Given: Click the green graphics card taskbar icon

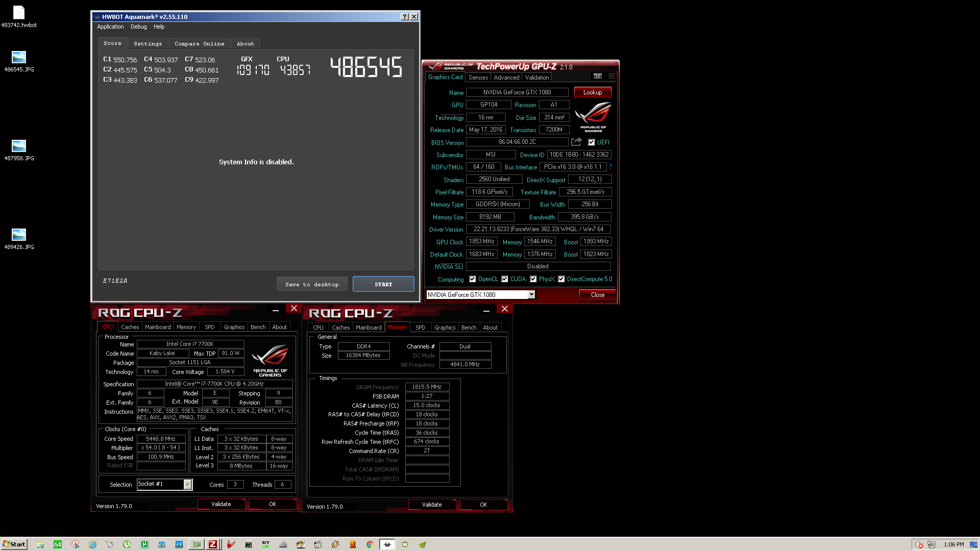Looking at the screenshot, I should coord(197,544).
